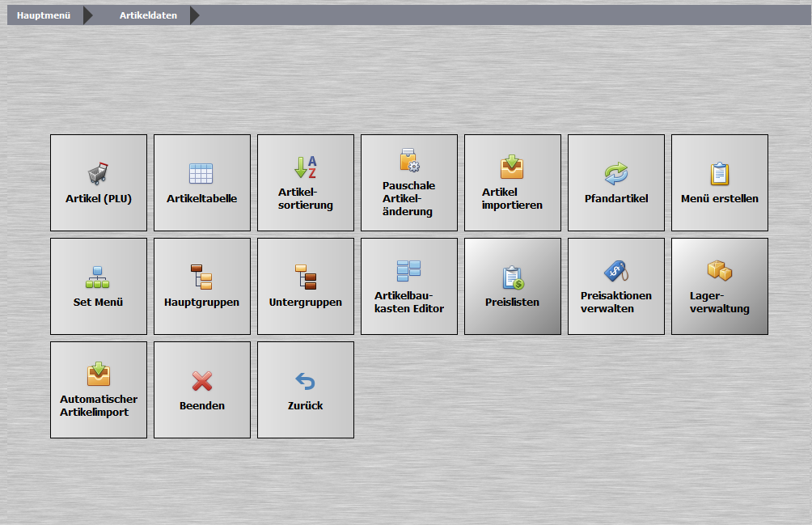
Task: Open the Artikelbaukasten Editor blocks icon
Action: (x=409, y=271)
